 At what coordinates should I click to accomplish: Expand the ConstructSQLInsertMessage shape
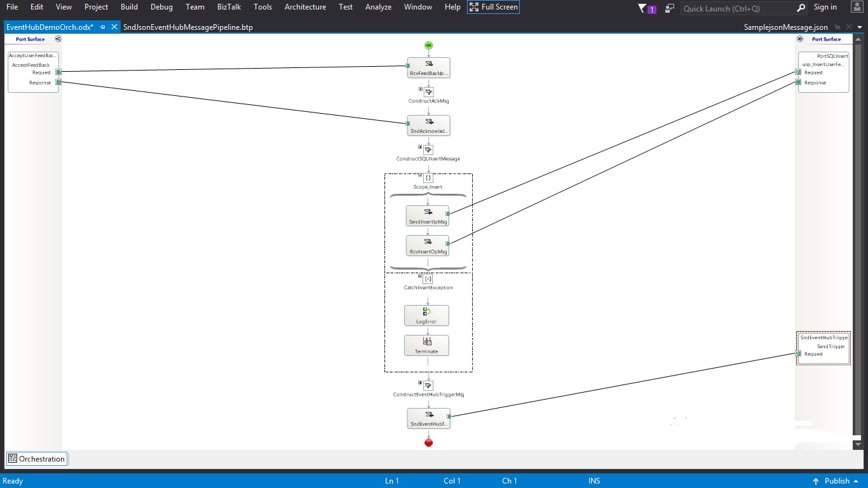click(421, 147)
